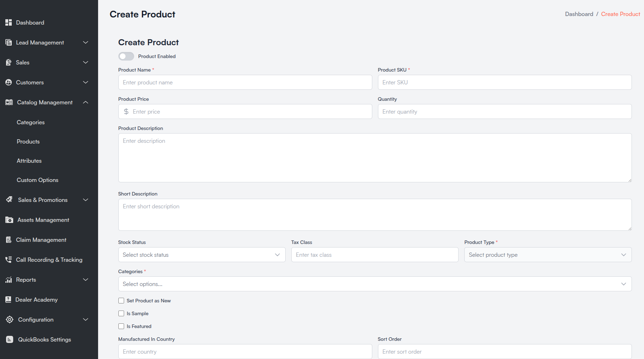
Task: Click the Create Product breadcrumb link
Action: (620, 14)
